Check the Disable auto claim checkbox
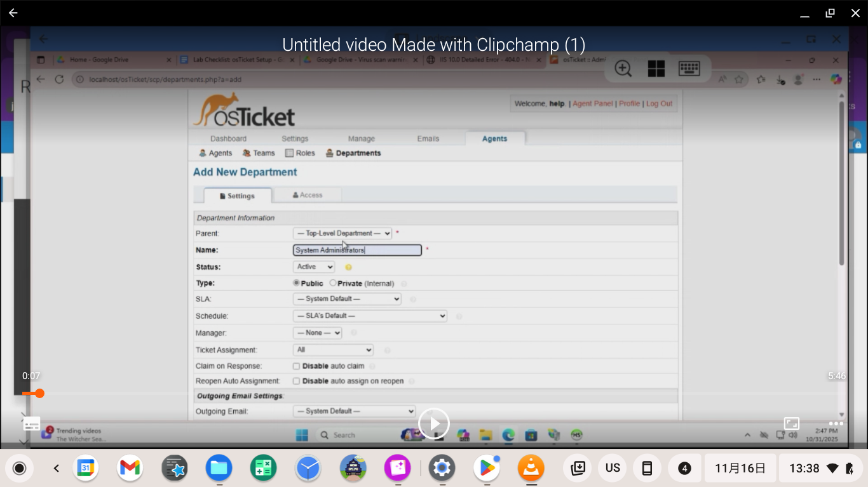Viewport: 868px width, 487px height. point(296,366)
